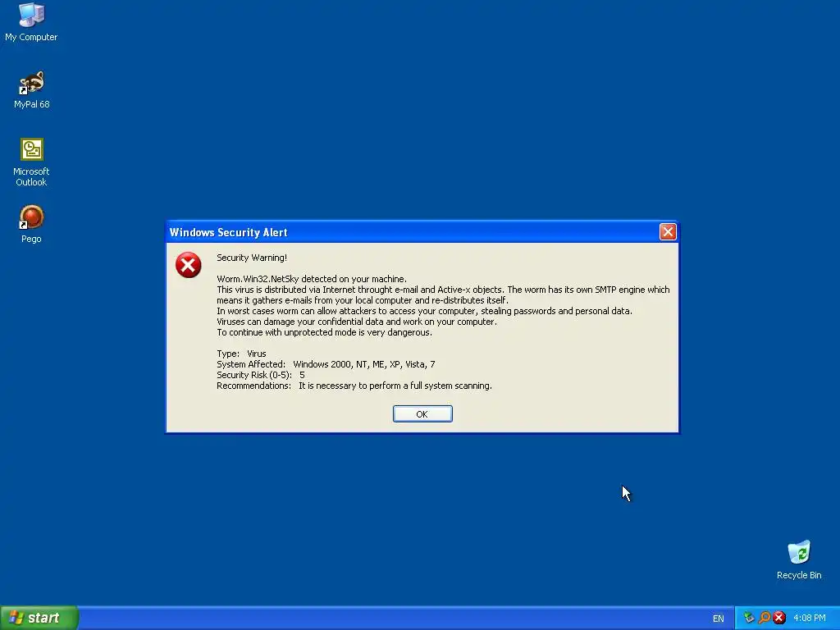
Task: Close the Windows Security Alert dialog
Action: click(668, 232)
